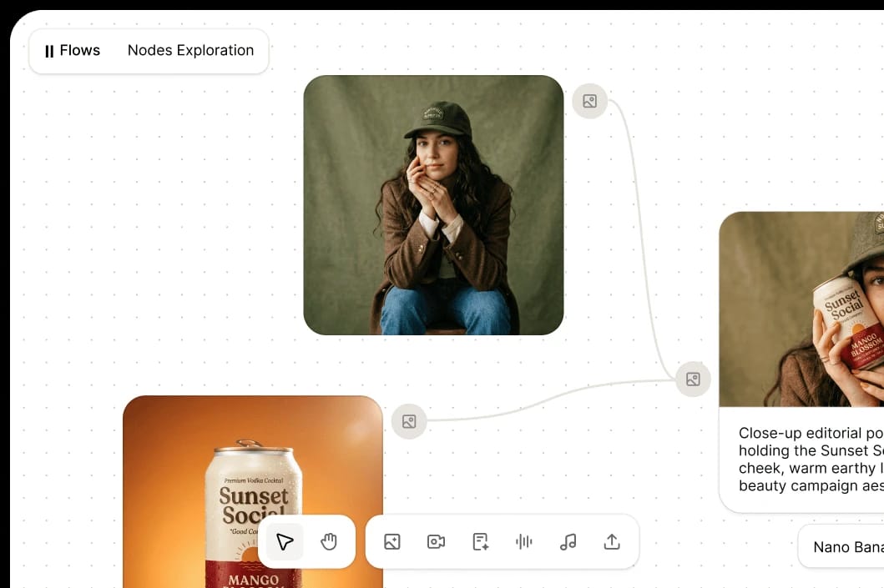884x588 pixels.
Task: Click the can node's image output port
Action: [409, 421]
